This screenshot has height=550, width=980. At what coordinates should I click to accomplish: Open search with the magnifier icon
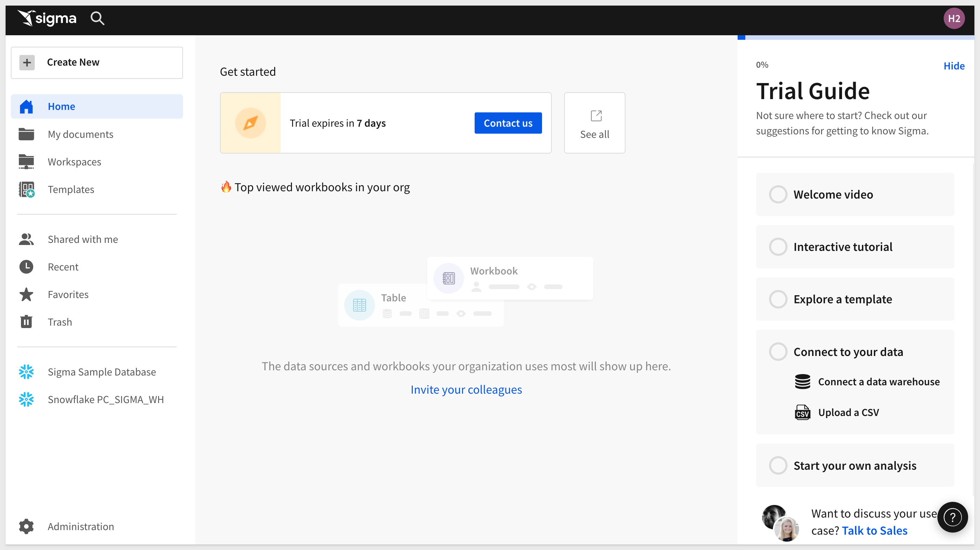pyautogui.click(x=97, y=18)
